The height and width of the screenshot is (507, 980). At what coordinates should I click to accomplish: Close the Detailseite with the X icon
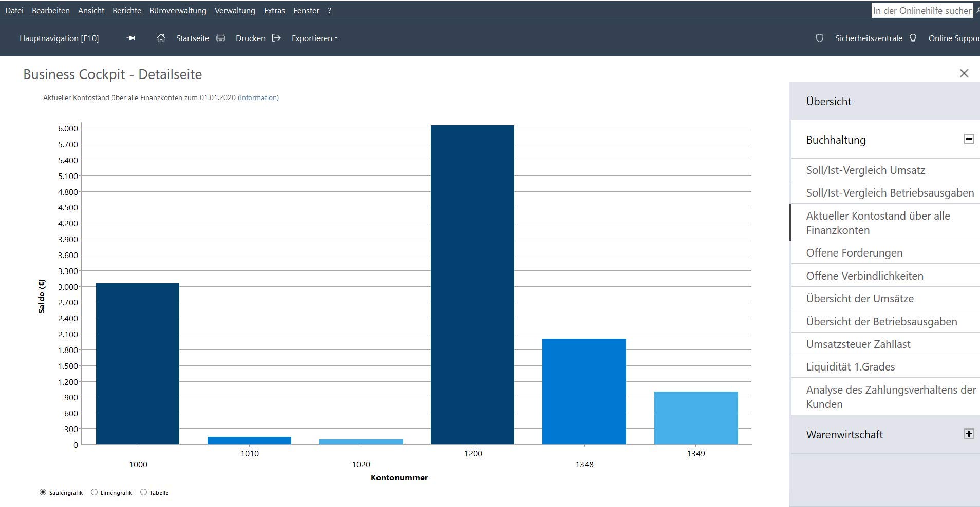[964, 73]
